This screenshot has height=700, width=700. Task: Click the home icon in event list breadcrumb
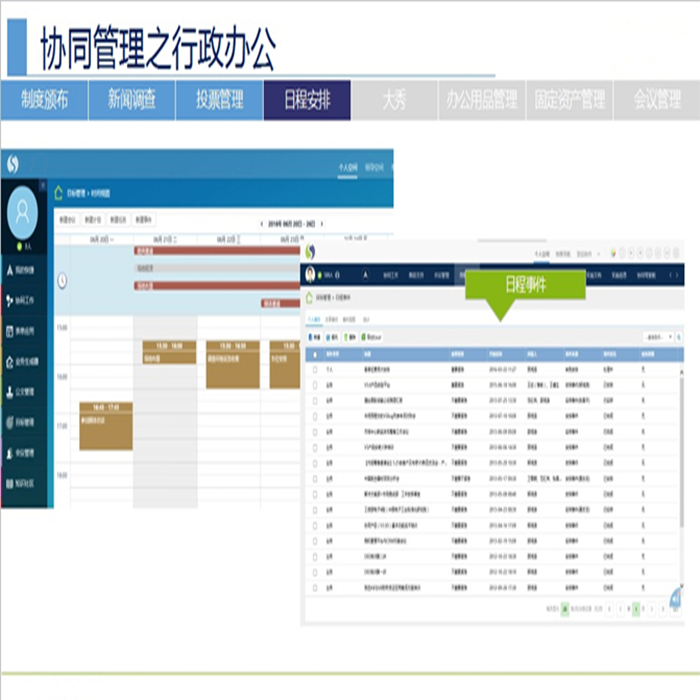(x=309, y=297)
